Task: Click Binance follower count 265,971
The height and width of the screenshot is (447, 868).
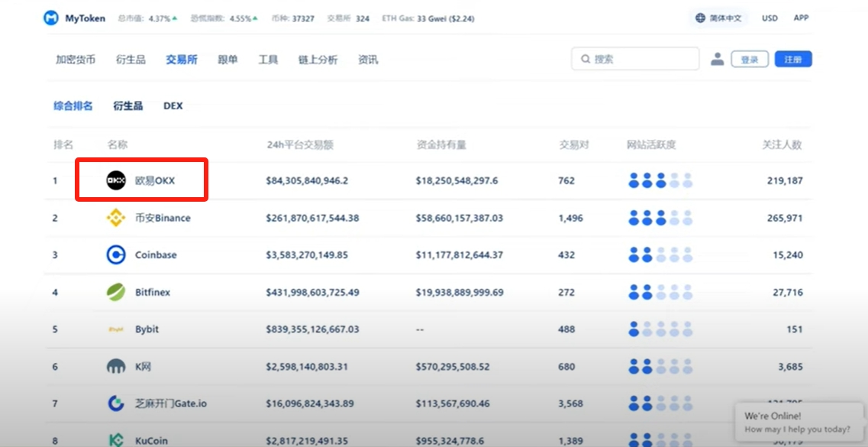Action: click(x=785, y=219)
